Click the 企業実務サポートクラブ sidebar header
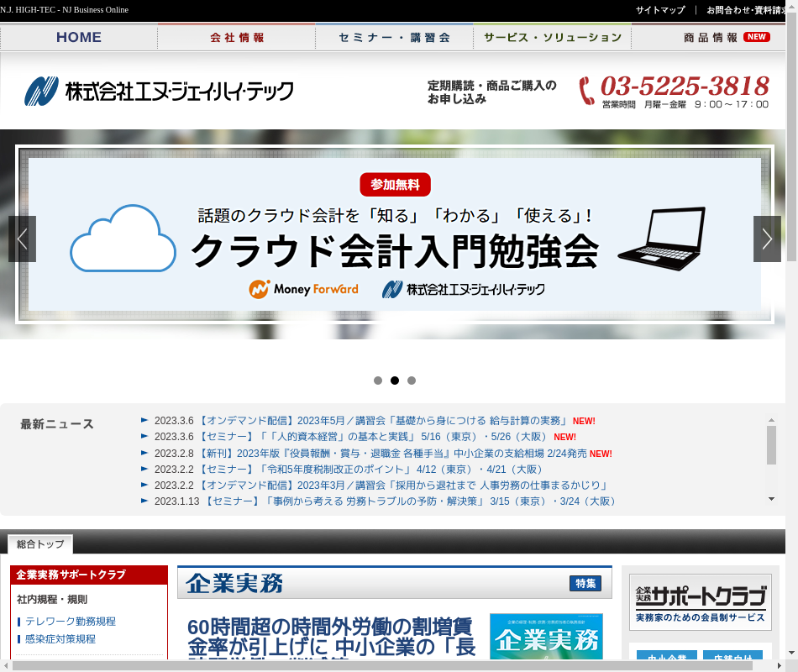Image resolution: width=798 pixels, height=672 pixels. click(x=89, y=575)
